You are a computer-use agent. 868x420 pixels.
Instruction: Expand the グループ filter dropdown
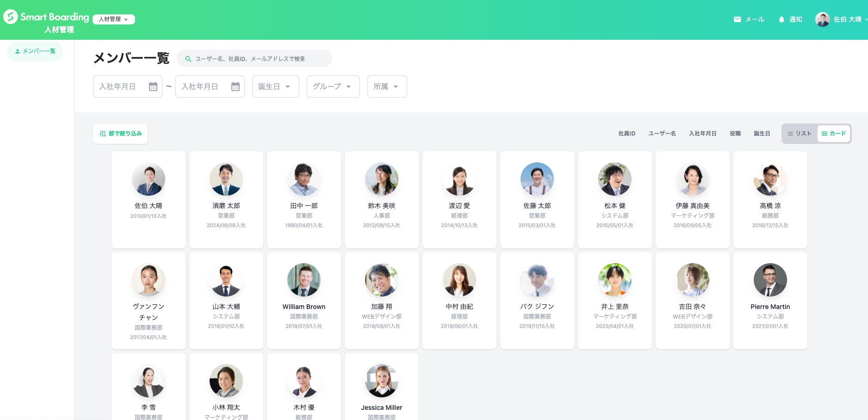(333, 86)
